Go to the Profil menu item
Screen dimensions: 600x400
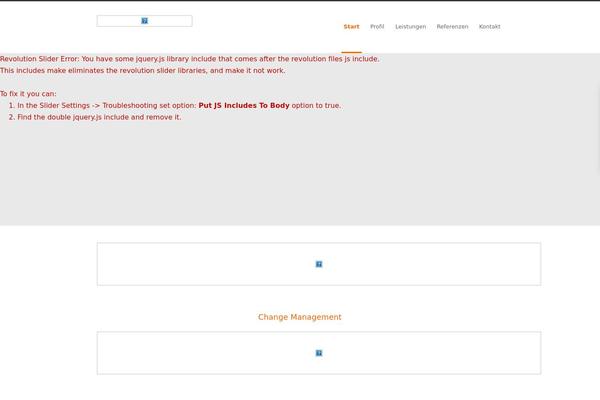(377, 26)
